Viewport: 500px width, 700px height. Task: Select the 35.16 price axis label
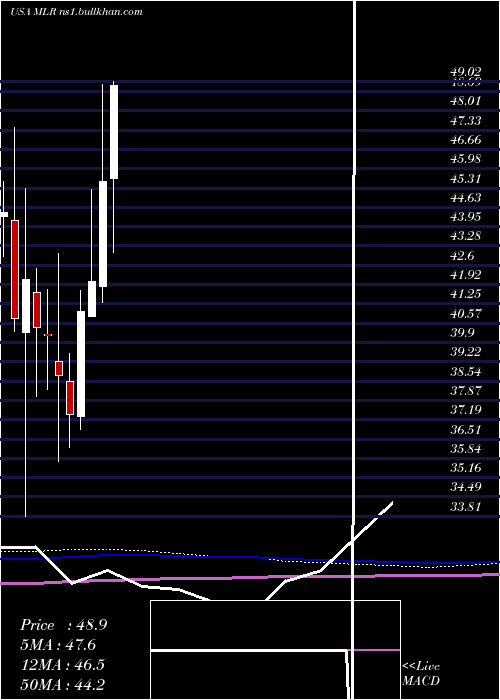pos(465,468)
